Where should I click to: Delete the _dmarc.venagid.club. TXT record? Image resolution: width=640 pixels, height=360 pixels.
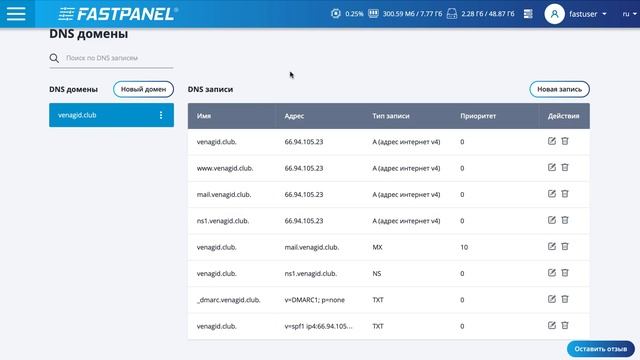(565, 299)
